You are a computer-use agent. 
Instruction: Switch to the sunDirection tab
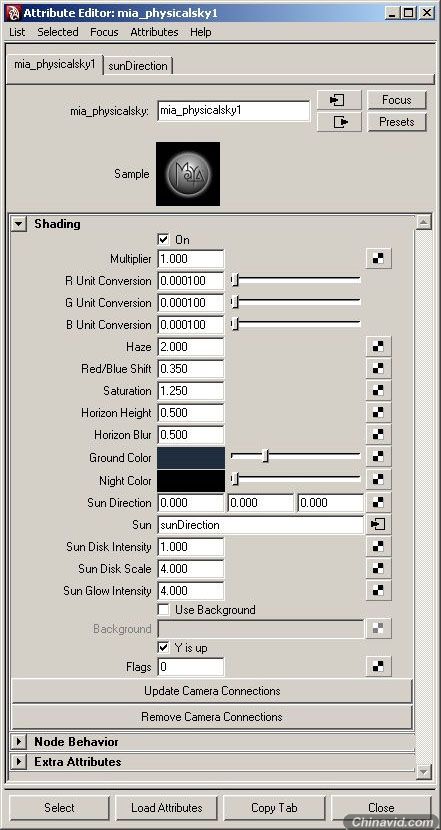point(138,66)
